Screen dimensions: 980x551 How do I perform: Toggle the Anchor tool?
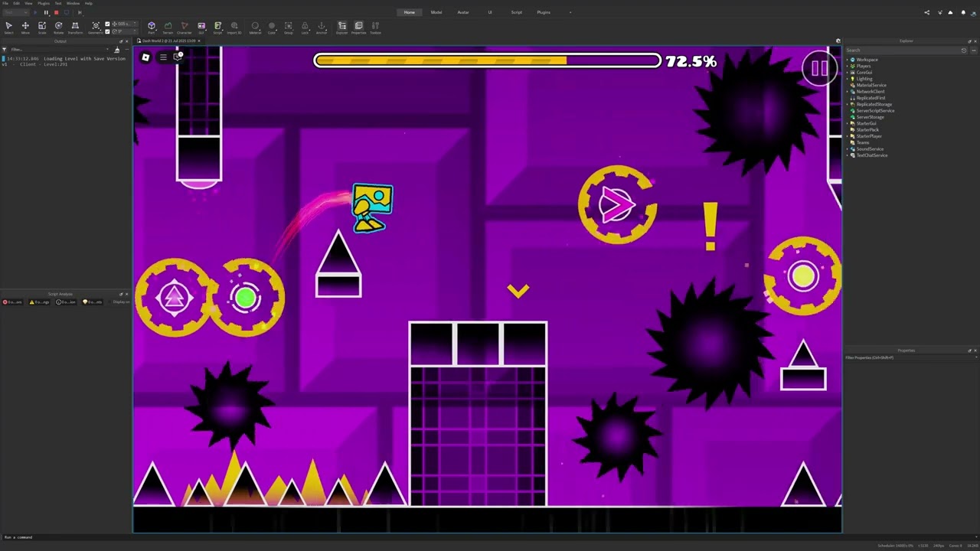point(322,28)
